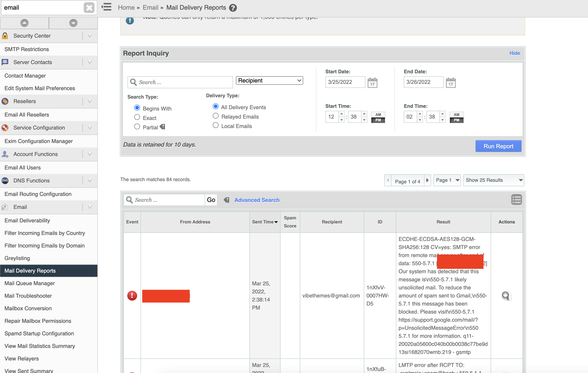Collapse the Server Contacts section
Viewport: 588px width, 373px height.
[x=90, y=62]
